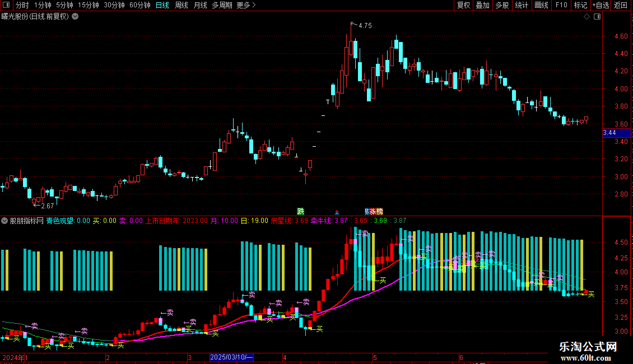Click the diamond marker icon
The height and width of the screenshot is (364, 633).
point(587,17)
